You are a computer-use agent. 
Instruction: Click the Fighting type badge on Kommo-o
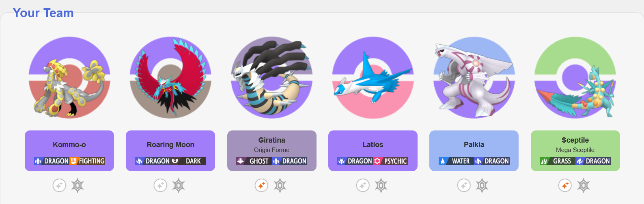coord(87,161)
